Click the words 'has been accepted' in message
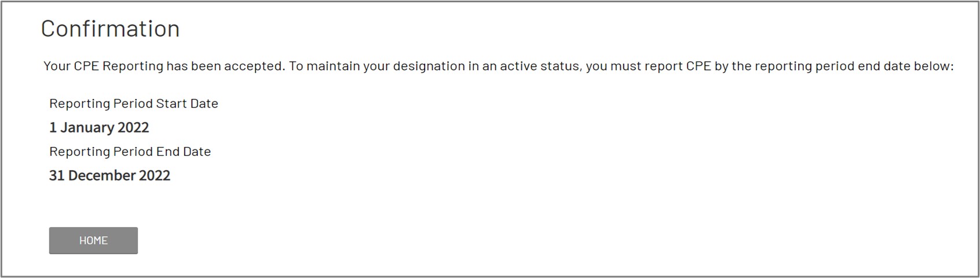The width and height of the screenshot is (980, 278). pyautogui.click(x=226, y=66)
